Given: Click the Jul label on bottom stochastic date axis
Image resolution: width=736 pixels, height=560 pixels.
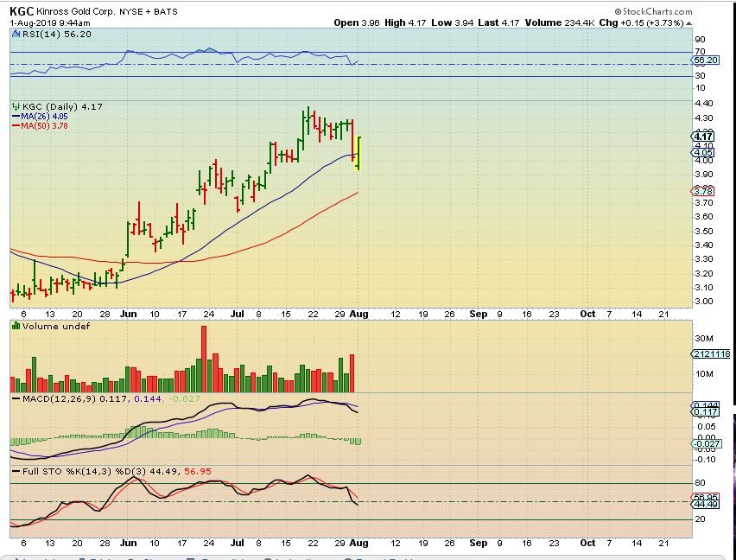Looking at the screenshot, I should [x=238, y=543].
